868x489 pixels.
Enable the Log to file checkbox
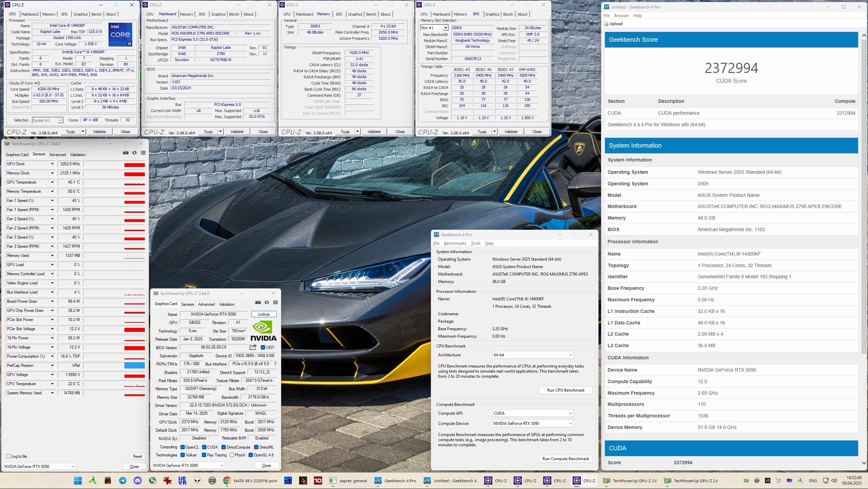tap(8, 456)
